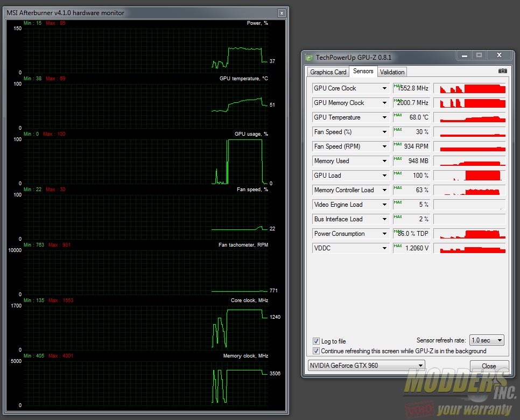
Task: Toggle the Log to file checkbox
Action: [316, 341]
